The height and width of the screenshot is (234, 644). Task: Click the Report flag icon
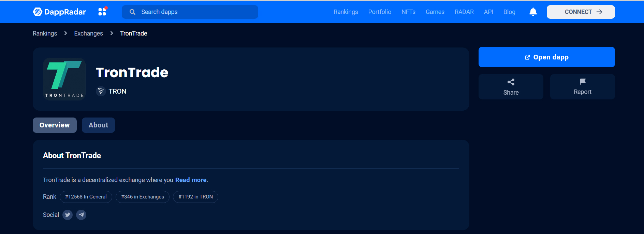click(x=583, y=82)
